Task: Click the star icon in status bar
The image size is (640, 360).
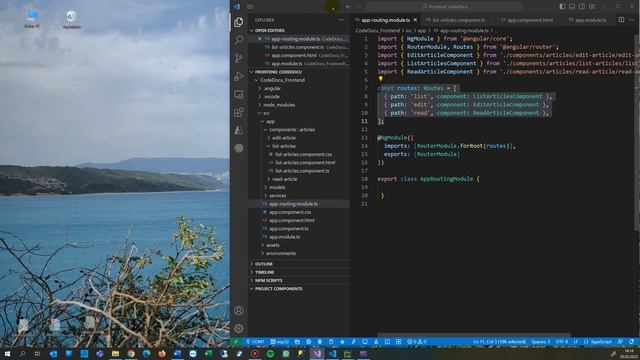Action: click(x=342, y=342)
